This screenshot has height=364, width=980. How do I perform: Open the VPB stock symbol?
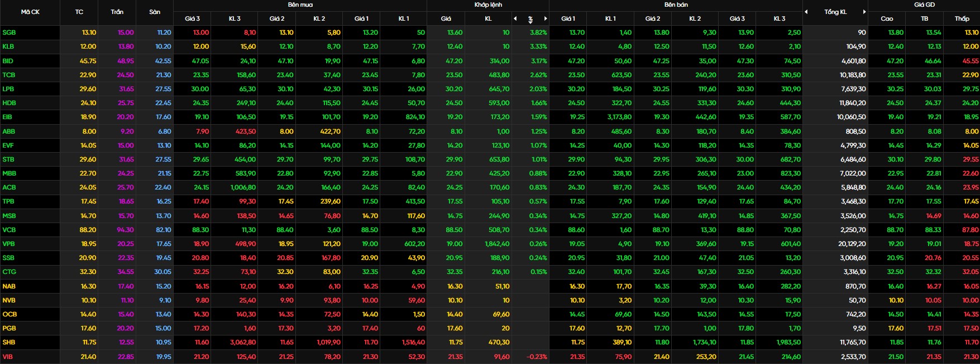pos(8,244)
